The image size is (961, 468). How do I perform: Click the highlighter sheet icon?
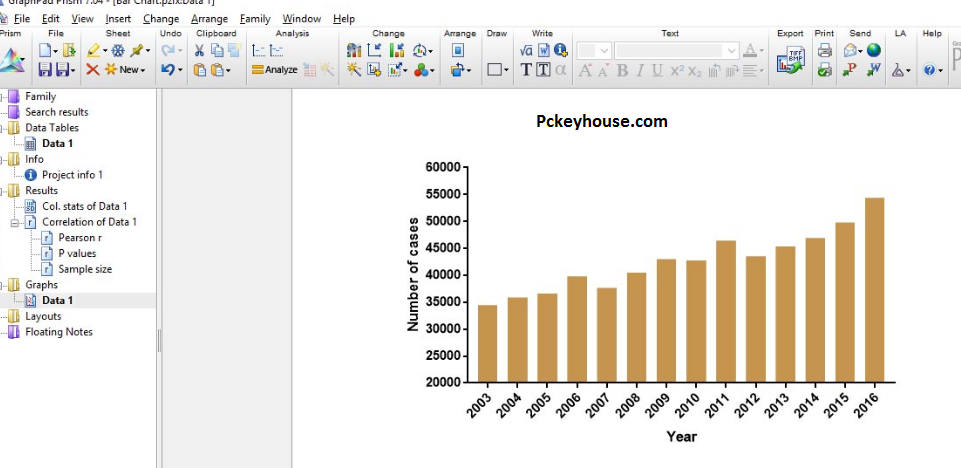tap(93, 51)
